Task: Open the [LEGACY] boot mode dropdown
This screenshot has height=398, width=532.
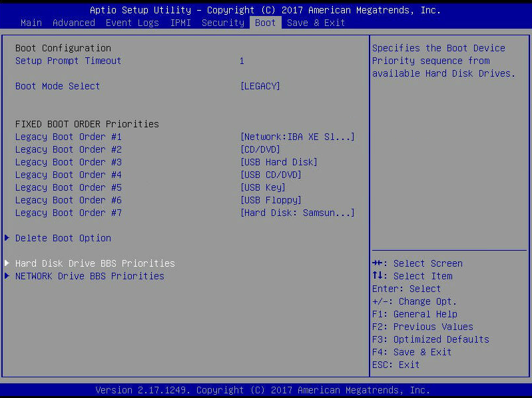Action: [260, 86]
